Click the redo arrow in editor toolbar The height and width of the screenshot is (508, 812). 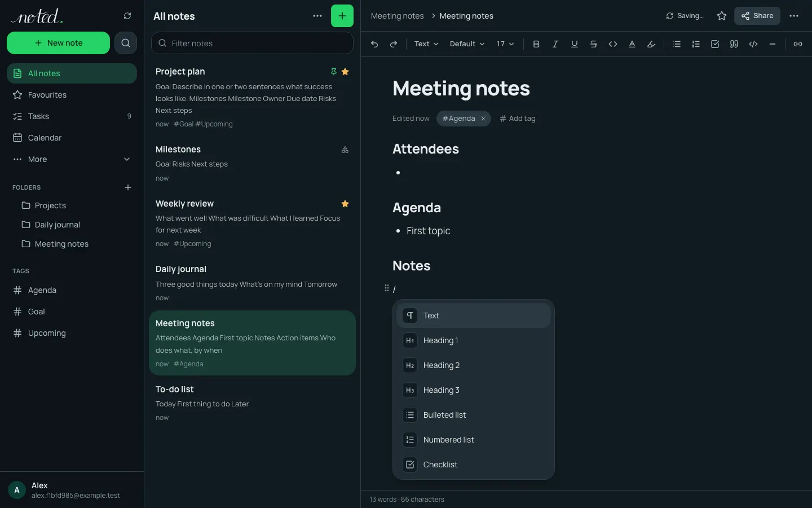(394, 44)
